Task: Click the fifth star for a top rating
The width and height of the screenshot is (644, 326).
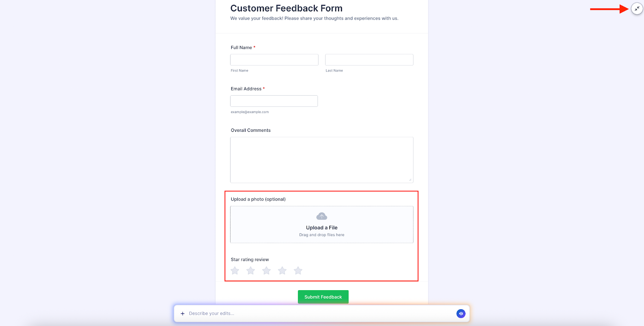Action: click(x=298, y=270)
